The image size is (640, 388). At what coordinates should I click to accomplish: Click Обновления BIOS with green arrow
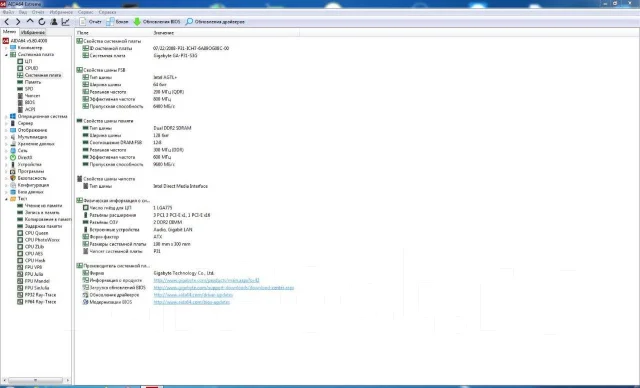click(x=157, y=22)
